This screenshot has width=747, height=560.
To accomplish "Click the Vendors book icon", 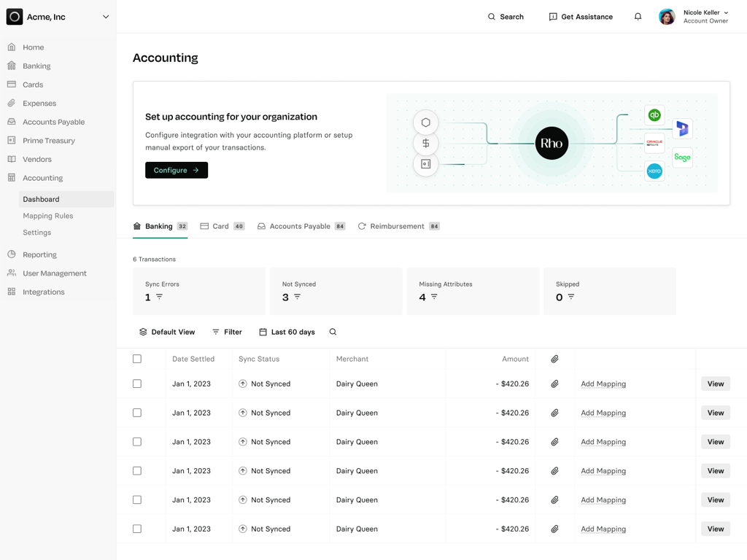I will [12, 159].
